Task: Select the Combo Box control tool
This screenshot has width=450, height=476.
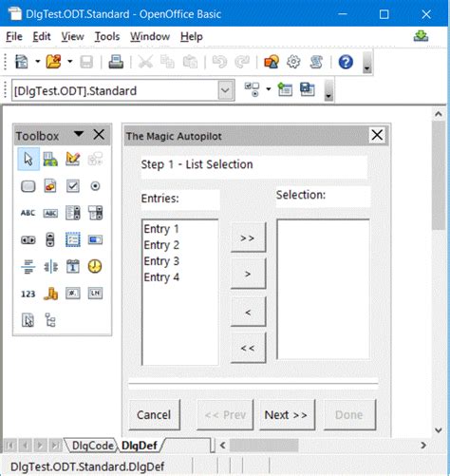Action: pyautogui.click(x=95, y=213)
